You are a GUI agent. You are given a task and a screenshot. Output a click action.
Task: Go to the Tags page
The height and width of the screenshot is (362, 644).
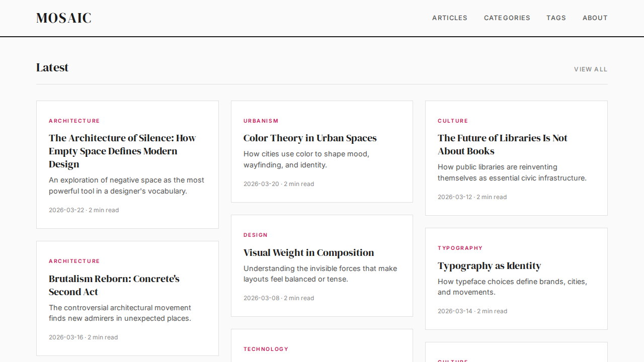[556, 18]
